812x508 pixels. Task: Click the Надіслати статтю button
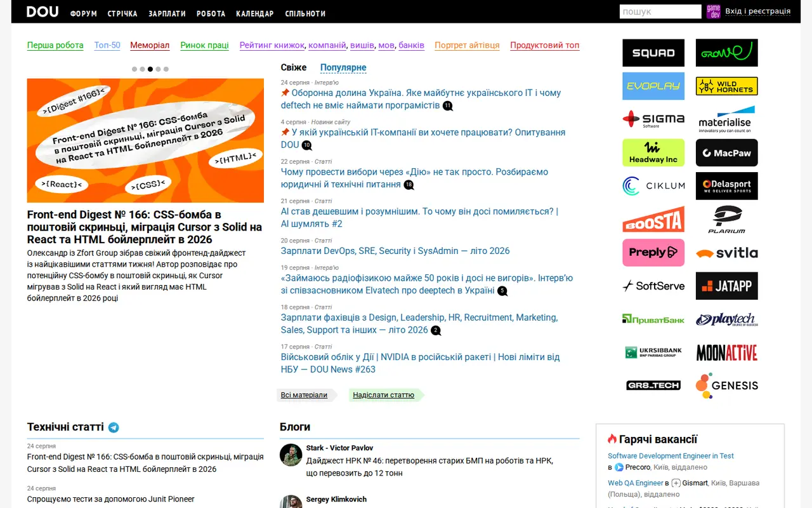(x=384, y=395)
